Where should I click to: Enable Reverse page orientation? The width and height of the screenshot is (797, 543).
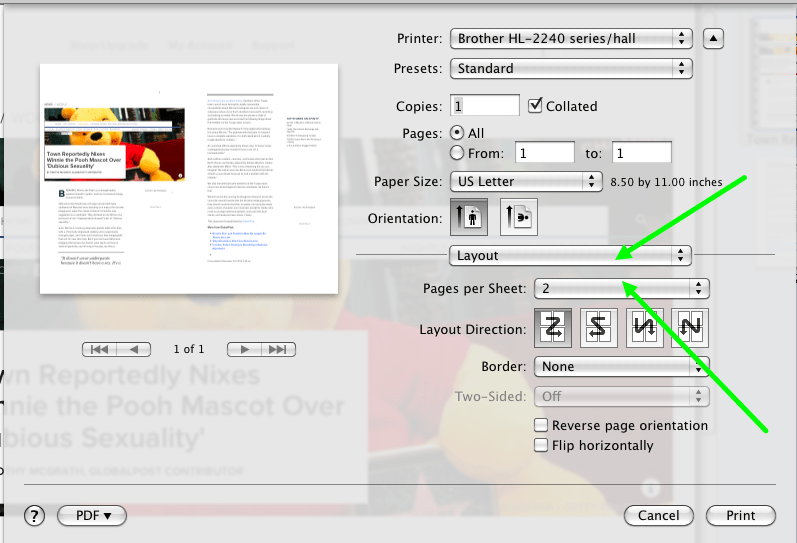pyautogui.click(x=541, y=425)
